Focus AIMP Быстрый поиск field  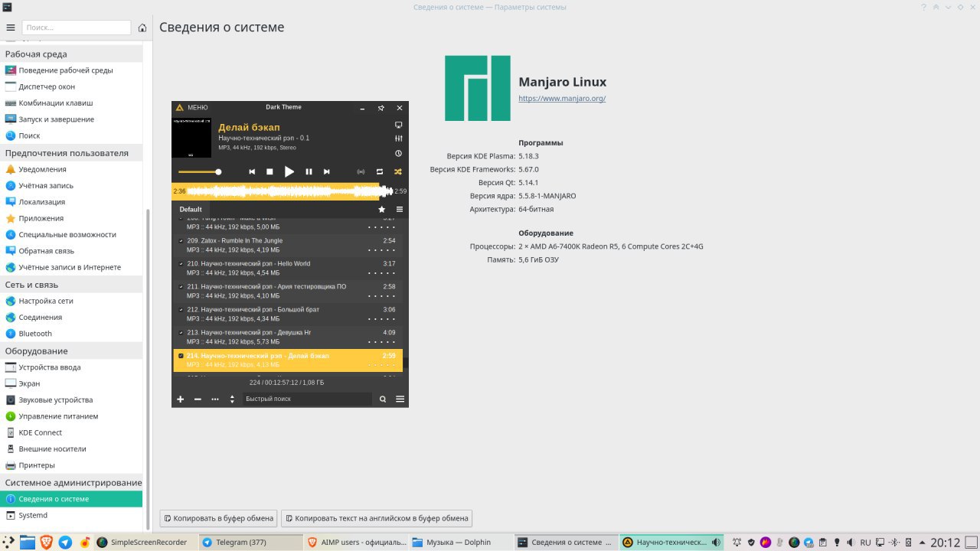(x=308, y=399)
